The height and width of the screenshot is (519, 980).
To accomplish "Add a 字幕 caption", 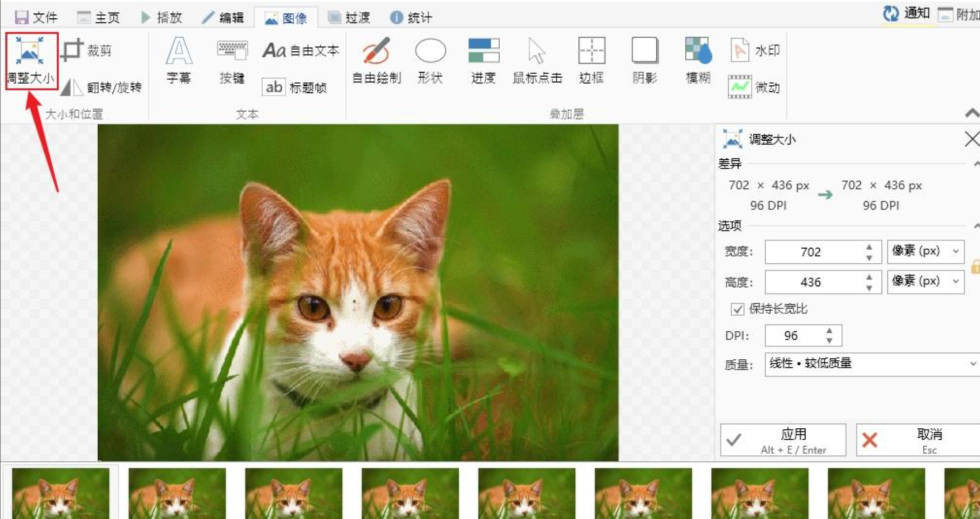I will tap(179, 60).
